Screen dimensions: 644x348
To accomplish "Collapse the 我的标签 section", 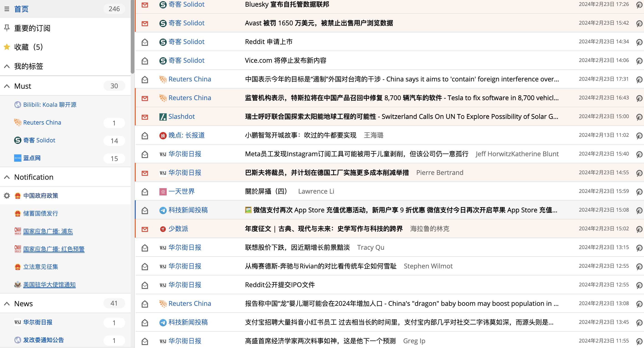I will (7, 66).
